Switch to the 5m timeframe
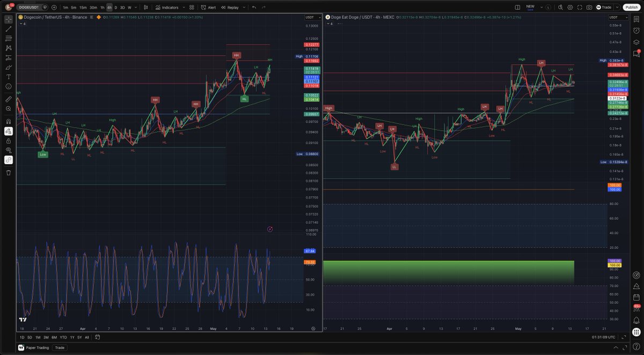The height and width of the screenshot is (355, 644). [74, 8]
